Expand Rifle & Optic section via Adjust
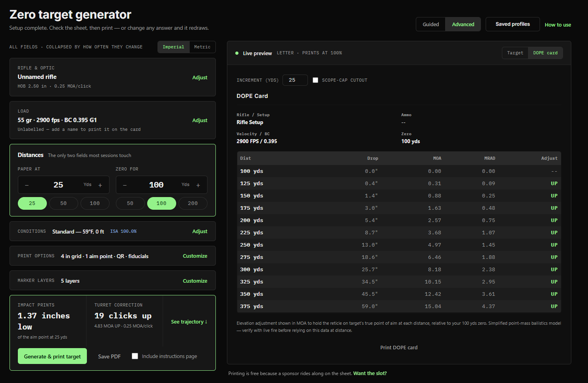The height and width of the screenshot is (383, 588). point(200,77)
